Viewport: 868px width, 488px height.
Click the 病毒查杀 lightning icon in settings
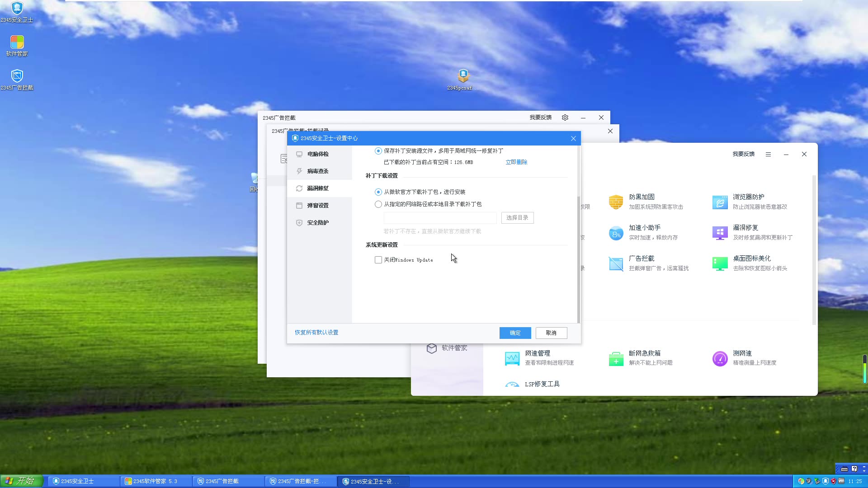coord(299,171)
